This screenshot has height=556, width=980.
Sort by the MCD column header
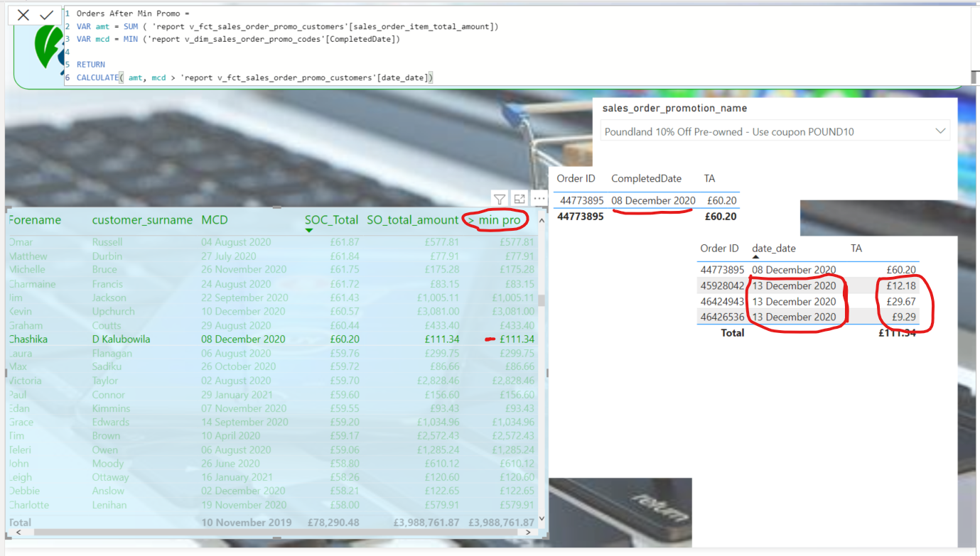click(215, 220)
